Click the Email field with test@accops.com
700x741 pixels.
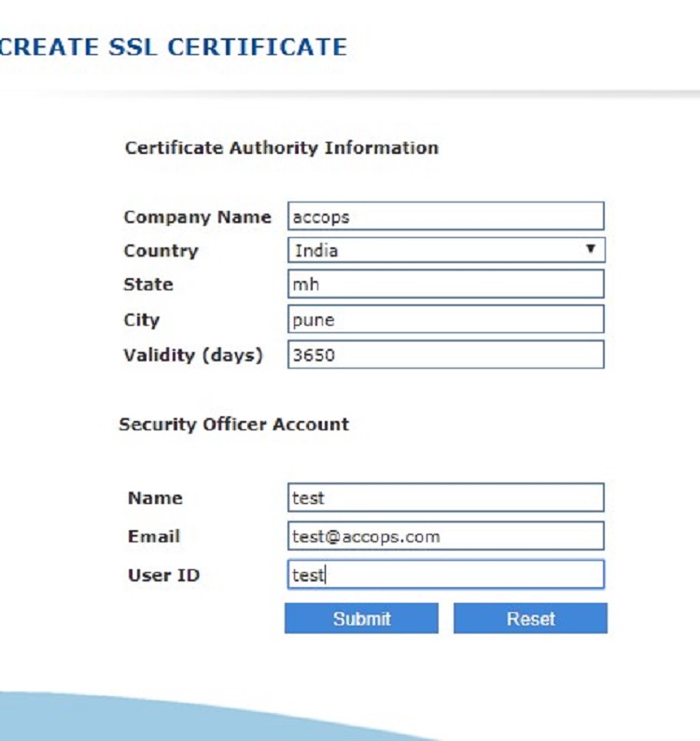point(446,536)
